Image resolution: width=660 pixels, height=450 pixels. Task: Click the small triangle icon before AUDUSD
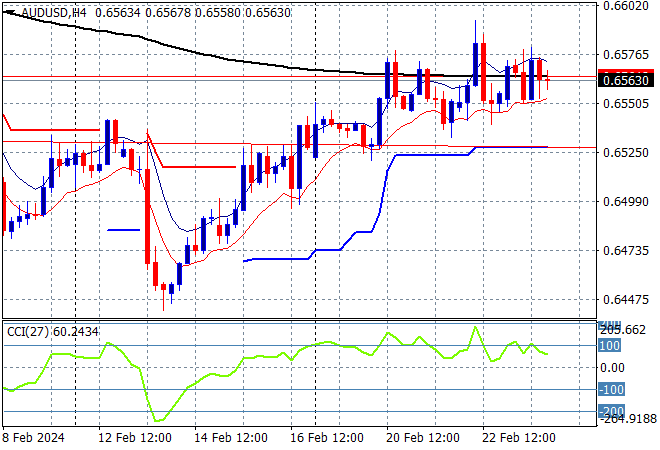(8, 13)
